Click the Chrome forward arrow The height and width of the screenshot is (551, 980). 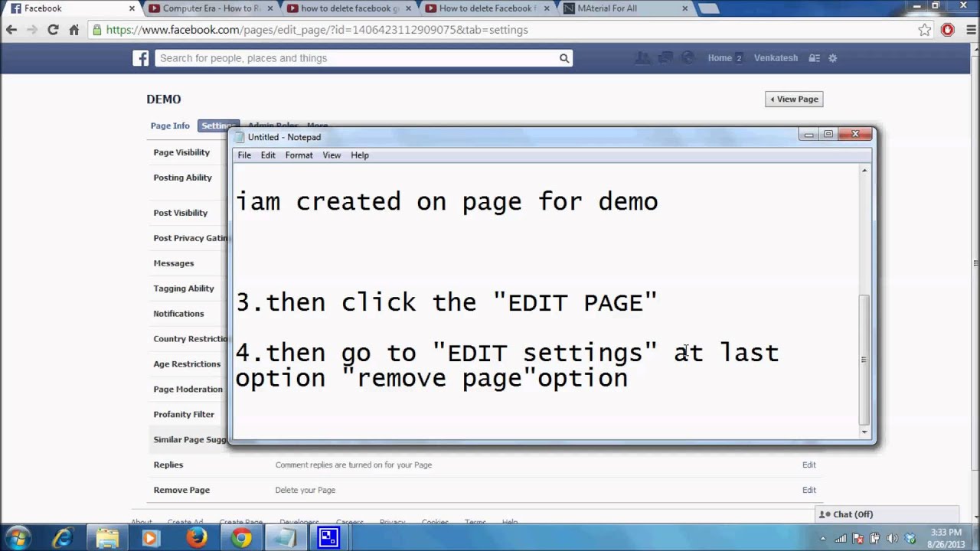tap(31, 30)
